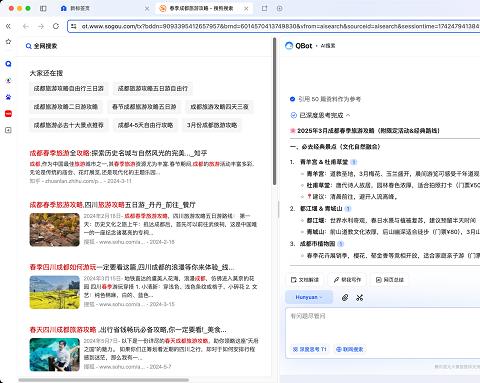
Task: Select suggestion 春节成都旅游攻略五日游
Action: click(x=144, y=107)
